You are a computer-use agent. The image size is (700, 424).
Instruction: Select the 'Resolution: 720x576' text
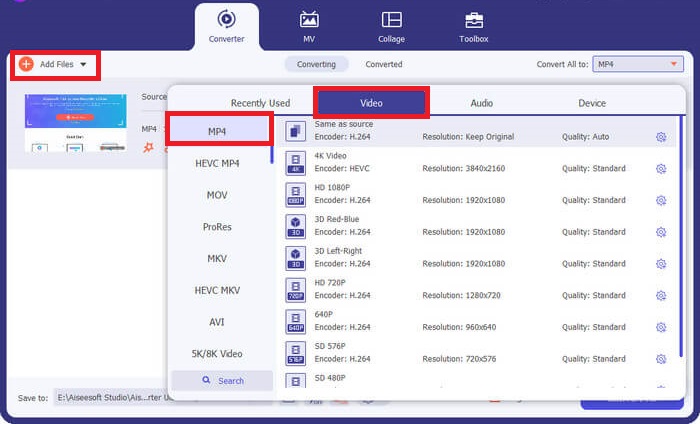click(459, 358)
